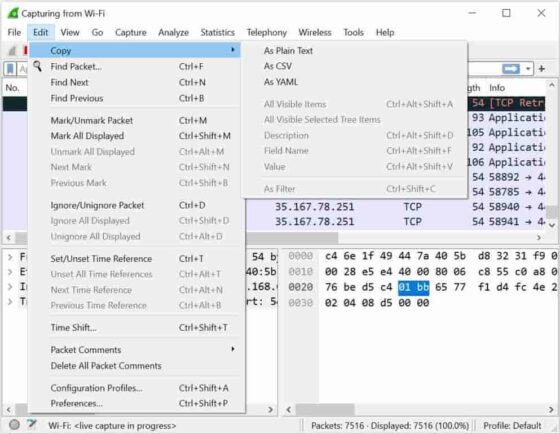Click Profile: Default in status bar
Image resolution: width=560 pixels, height=434 pixels.
(512, 426)
